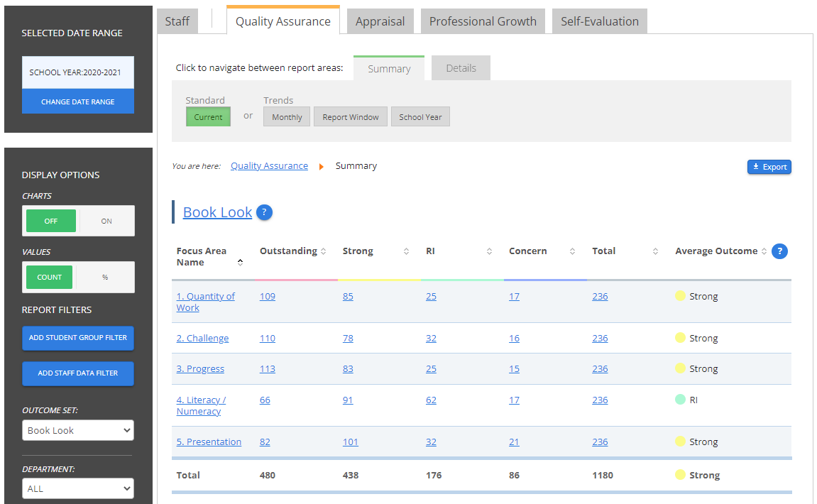Click the help icon beside Book Look
The height and width of the screenshot is (504, 817).
tap(264, 212)
